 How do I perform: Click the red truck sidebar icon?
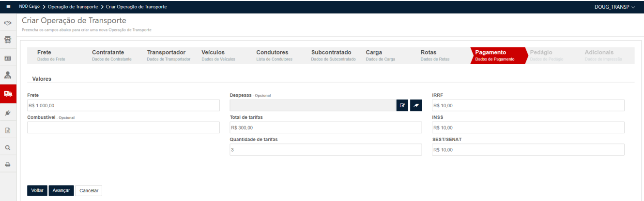(8, 94)
